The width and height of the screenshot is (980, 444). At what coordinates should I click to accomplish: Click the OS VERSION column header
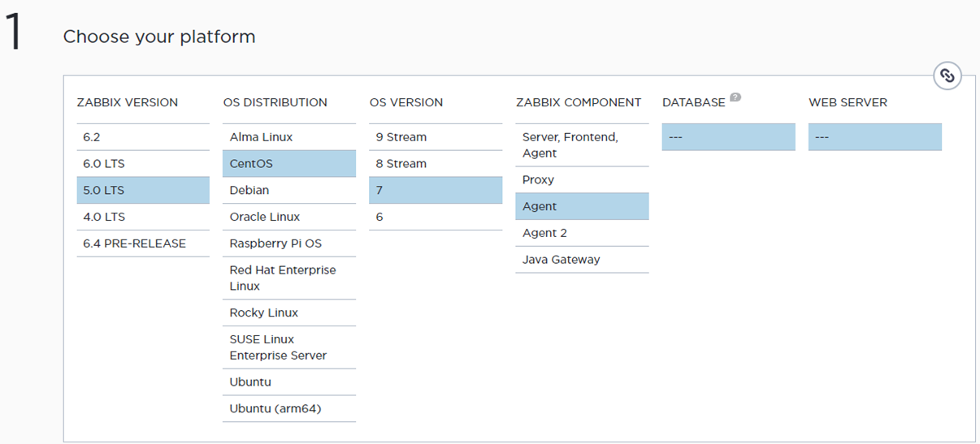point(406,103)
